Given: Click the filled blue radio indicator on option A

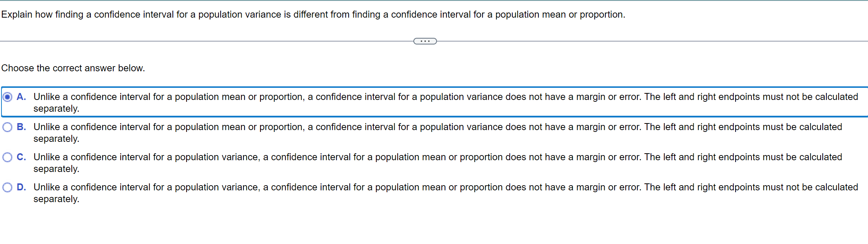Looking at the screenshot, I should point(8,97).
